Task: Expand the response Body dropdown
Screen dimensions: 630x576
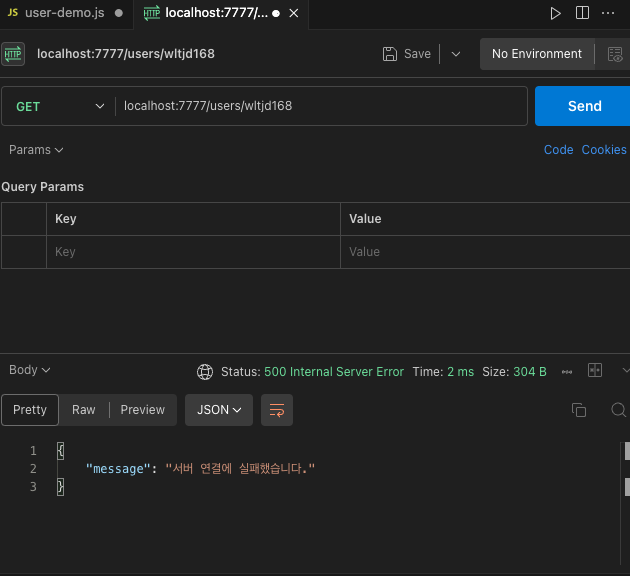Action: (29, 370)
